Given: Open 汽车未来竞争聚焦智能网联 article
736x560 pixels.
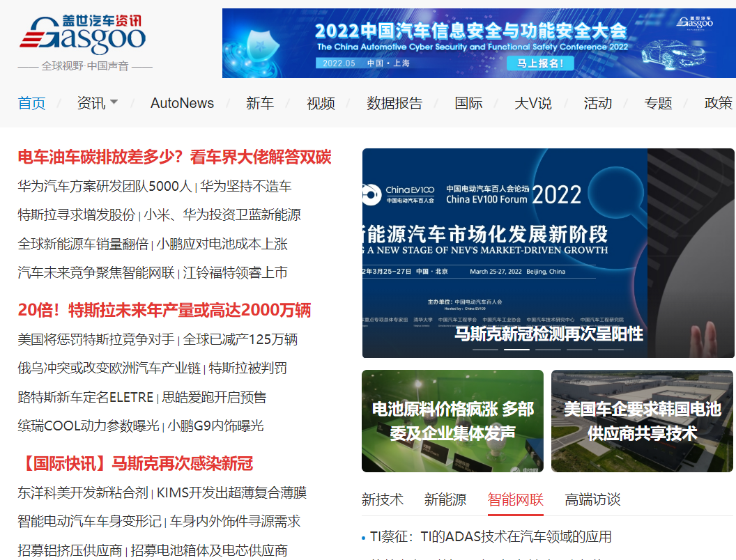Looking at the screenshot, I should tap(96, 272).
